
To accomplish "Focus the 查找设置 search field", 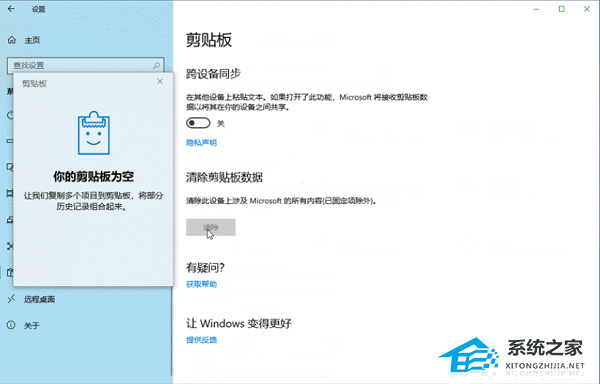I will (x=86, y=65).
